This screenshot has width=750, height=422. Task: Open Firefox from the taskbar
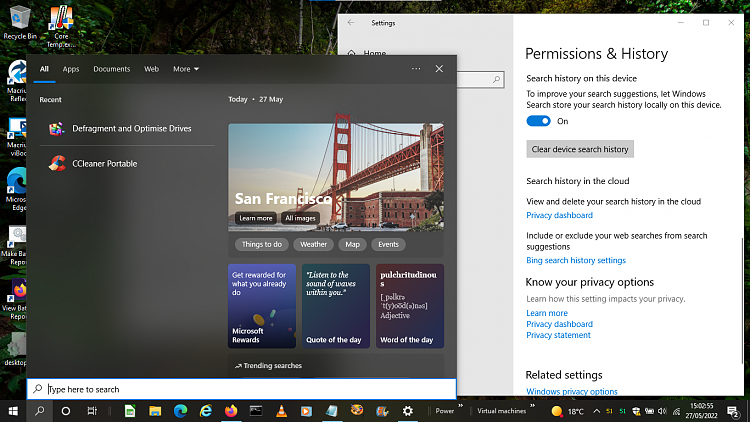[230, 411]
